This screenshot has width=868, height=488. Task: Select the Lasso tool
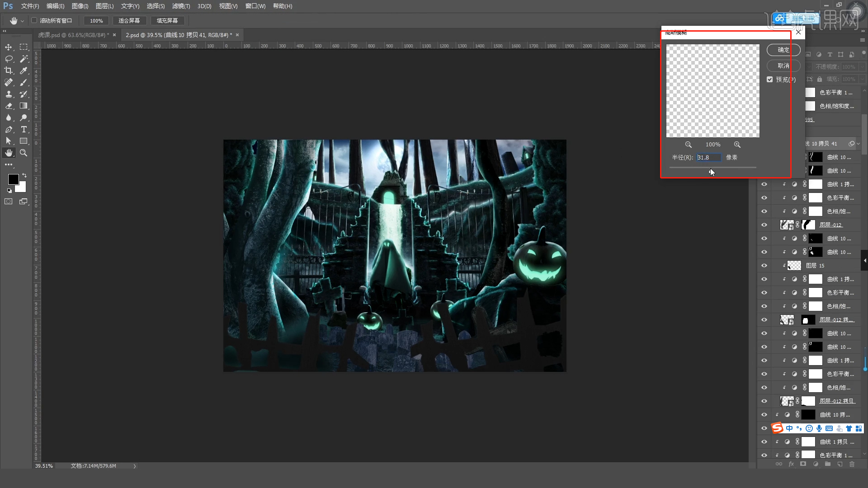tap(9, 59)
